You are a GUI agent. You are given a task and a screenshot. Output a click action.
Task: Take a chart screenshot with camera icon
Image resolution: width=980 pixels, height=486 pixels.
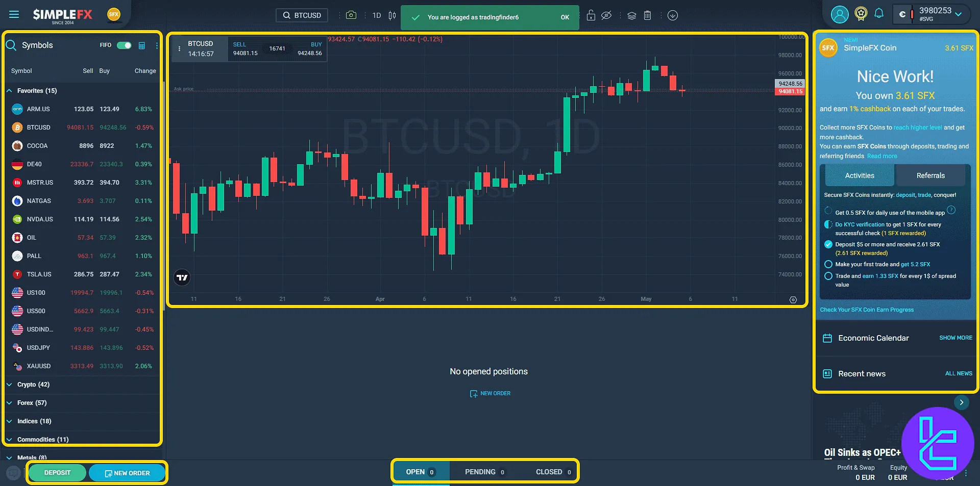(x=351, y=15)
